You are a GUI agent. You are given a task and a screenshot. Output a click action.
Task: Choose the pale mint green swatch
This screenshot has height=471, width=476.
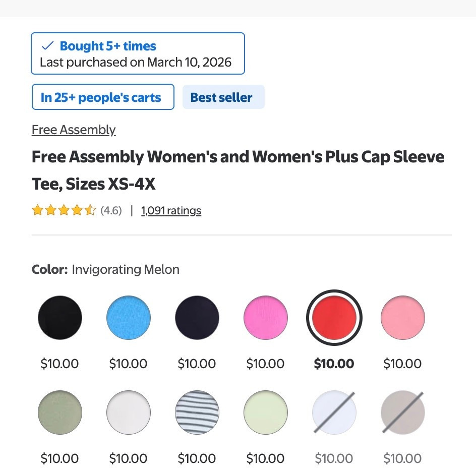(265, 412)
